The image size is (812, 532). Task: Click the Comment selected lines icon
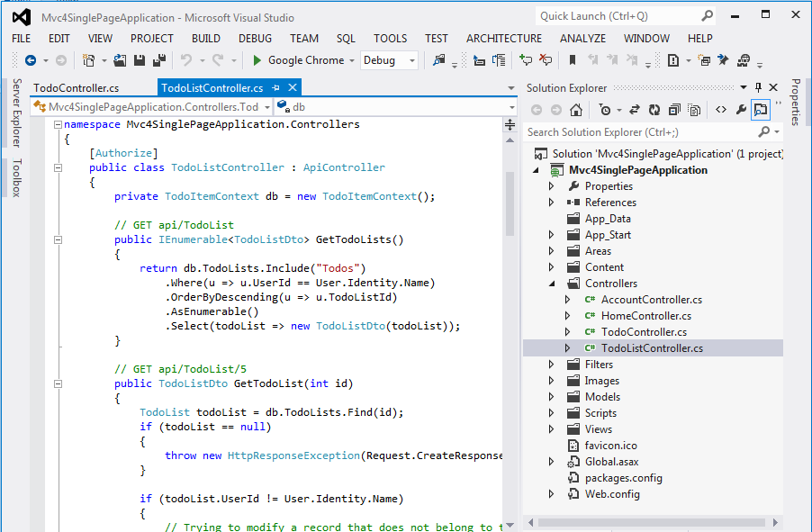pyautogui.click(x=526, y=60)
